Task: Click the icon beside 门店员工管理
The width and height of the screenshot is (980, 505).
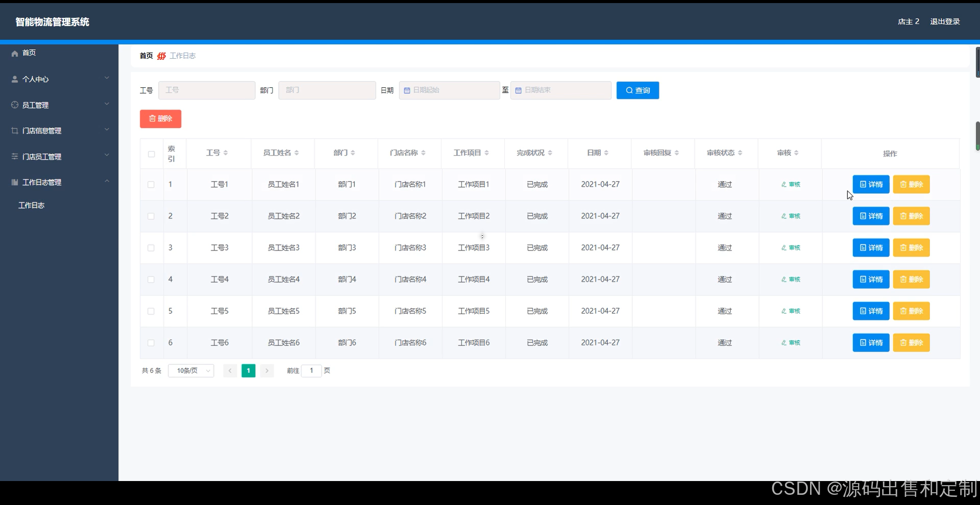Action: pos(15,157)
